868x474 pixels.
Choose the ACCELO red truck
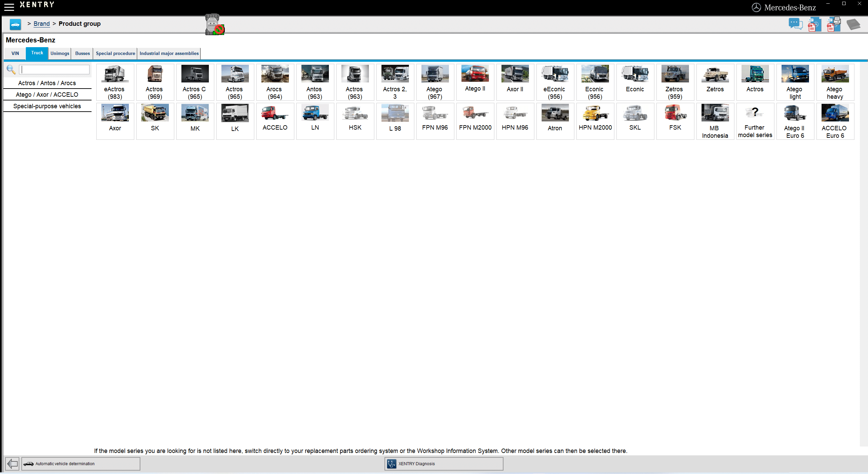(x=275, y=121)
